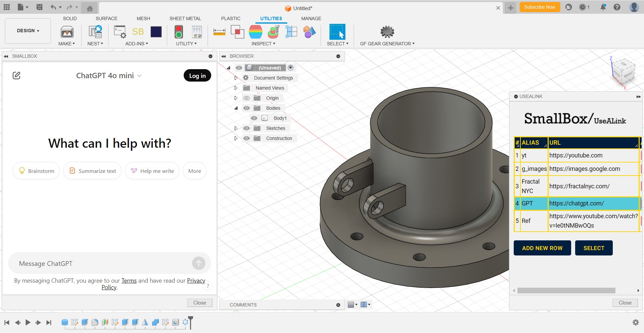Screen dimensions: 644x333
Task: Click the Log in button
Action: click(x=197, y=76)
